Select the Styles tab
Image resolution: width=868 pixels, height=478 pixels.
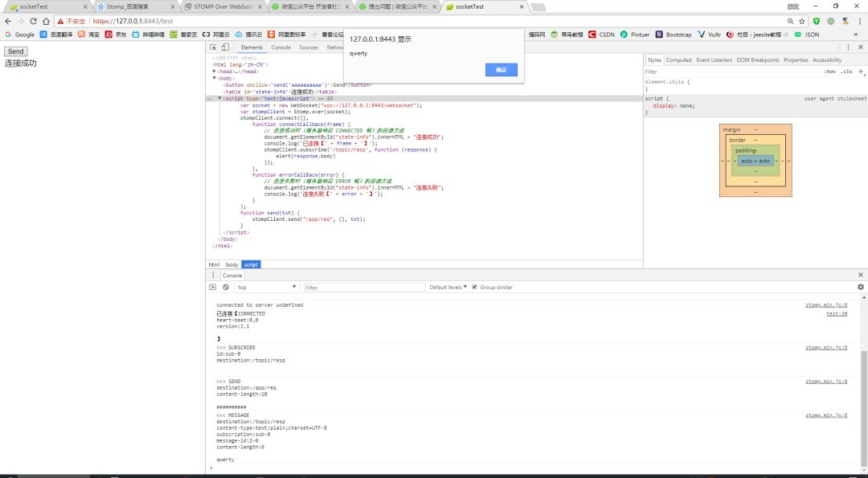pyautogui.click(x=654, y=59)
